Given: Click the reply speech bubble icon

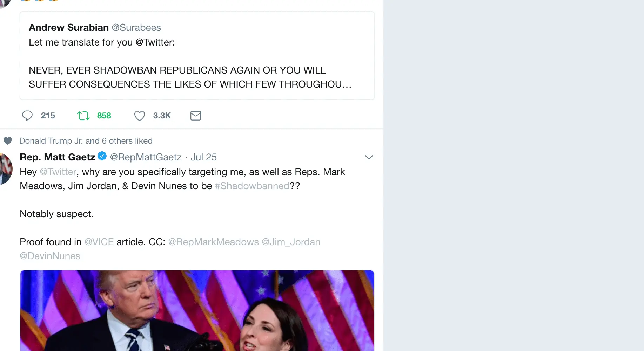Looking at the screenshot, I should (27, 116).
